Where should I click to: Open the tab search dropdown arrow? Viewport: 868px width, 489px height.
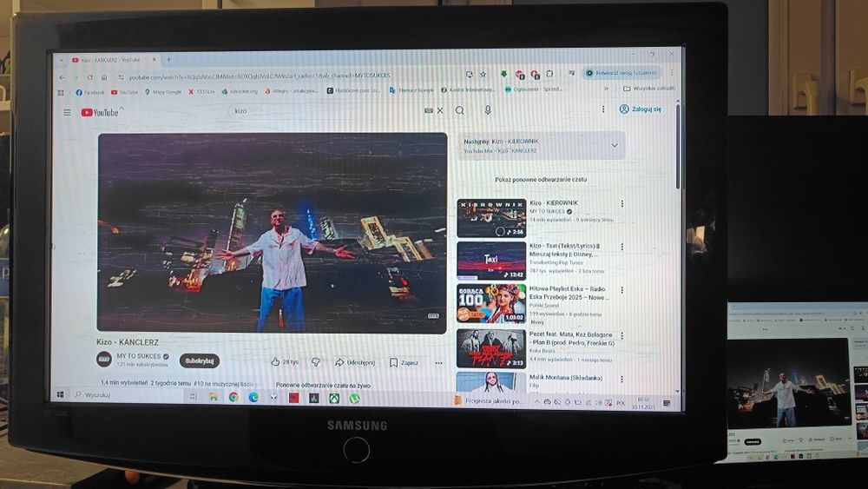[62, 60]
